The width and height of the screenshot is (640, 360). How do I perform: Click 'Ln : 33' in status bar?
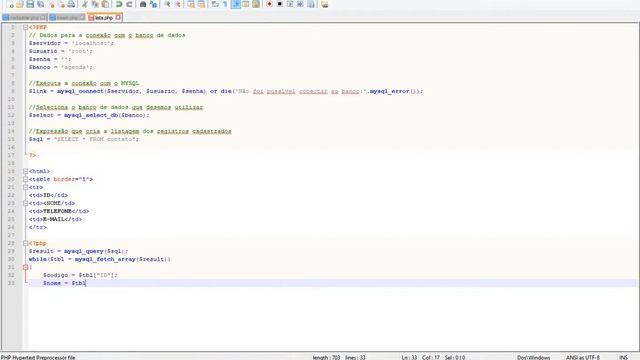[x=409, y=358]
